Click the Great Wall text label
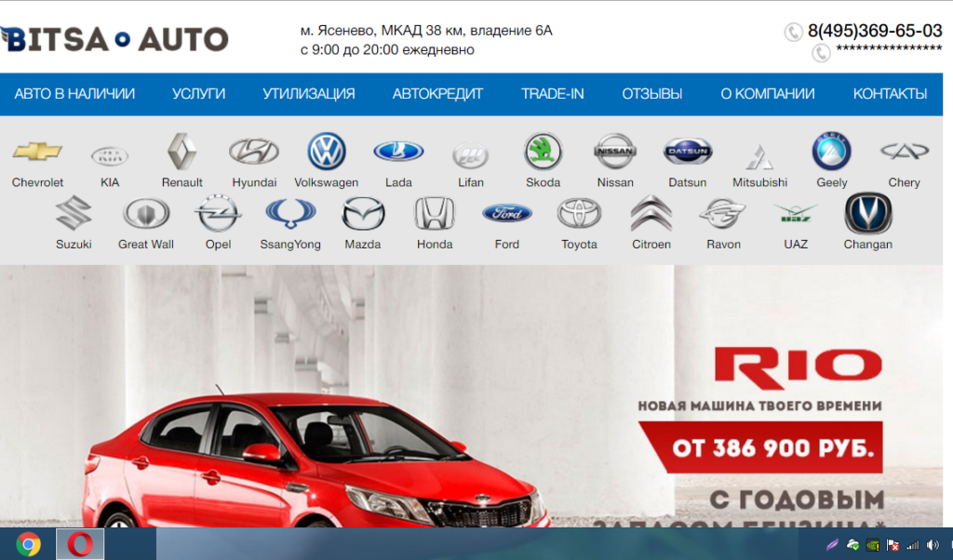Screen dimensions: 953x560 click(x=146, y=244)
